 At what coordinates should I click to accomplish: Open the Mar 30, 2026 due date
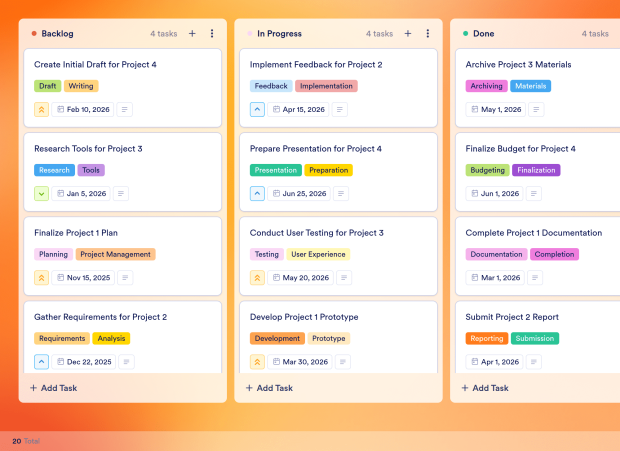coord(300,362)
